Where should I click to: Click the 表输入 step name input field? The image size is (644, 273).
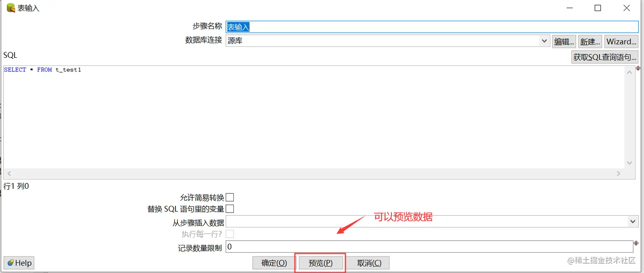pos(432,27)
